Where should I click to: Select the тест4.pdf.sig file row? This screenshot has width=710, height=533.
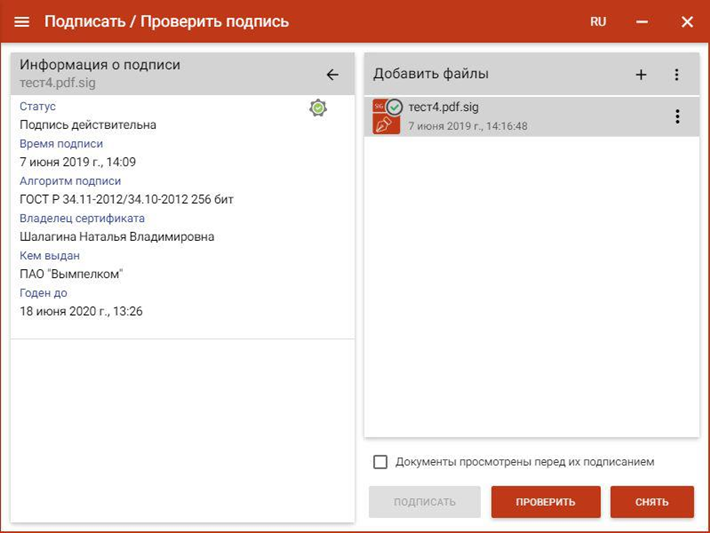532,116
